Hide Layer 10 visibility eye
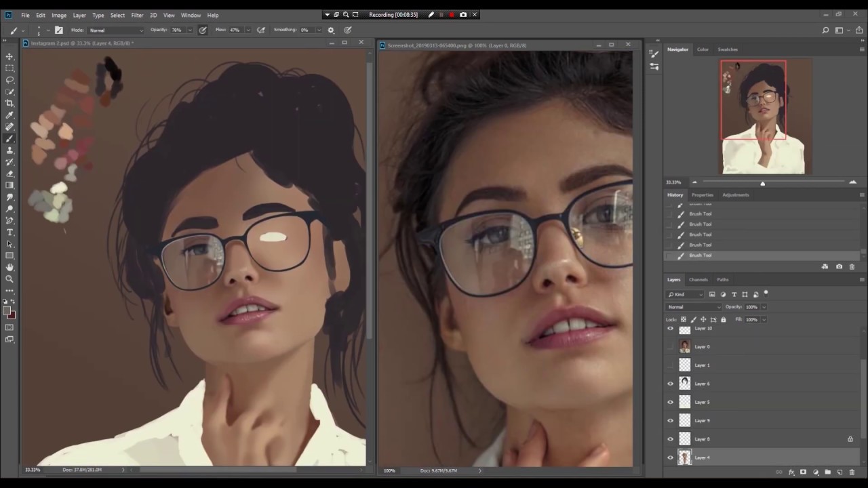Image resolution: width=868 pixels, height=488 pixels. (x=671, y=329)
